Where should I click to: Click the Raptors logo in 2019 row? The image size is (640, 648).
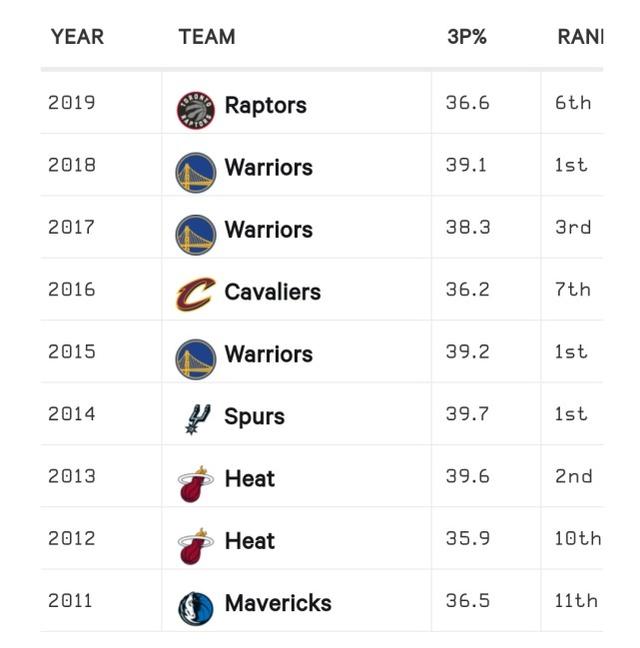click(x=196, y=109)
